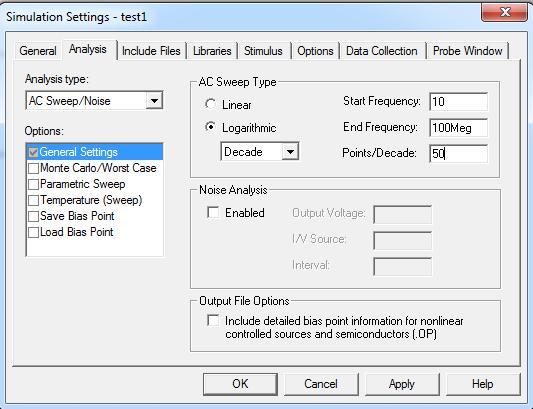Select the Analysis tab

click(88, 49)
